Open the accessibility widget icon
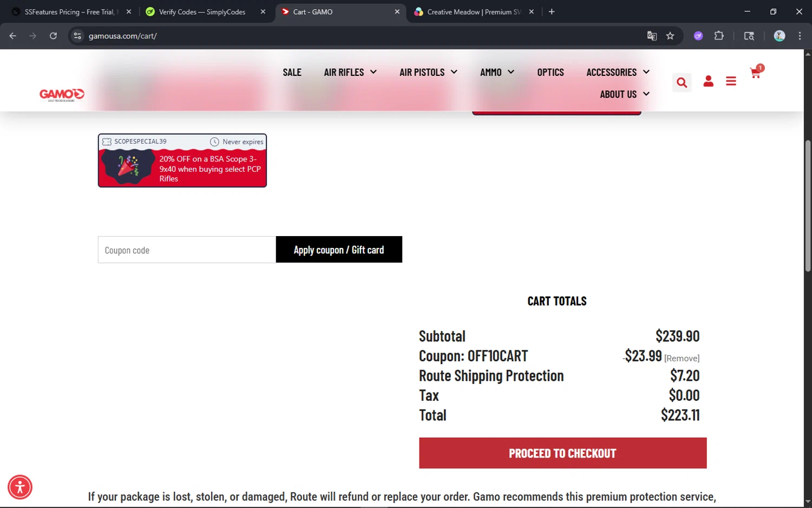This screenshot has height=508, width=812. 20,487
